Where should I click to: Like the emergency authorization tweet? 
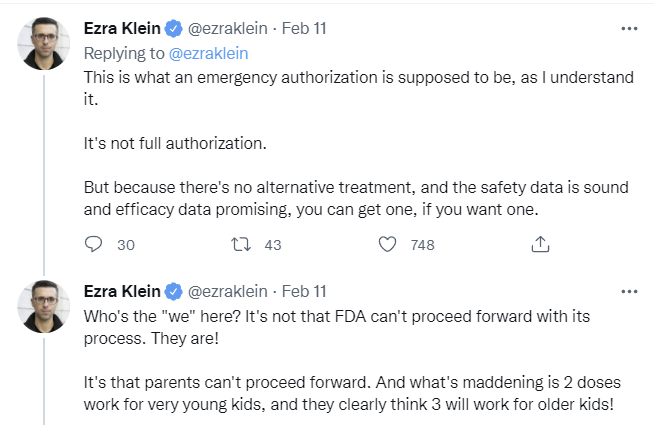pos(389,244)
